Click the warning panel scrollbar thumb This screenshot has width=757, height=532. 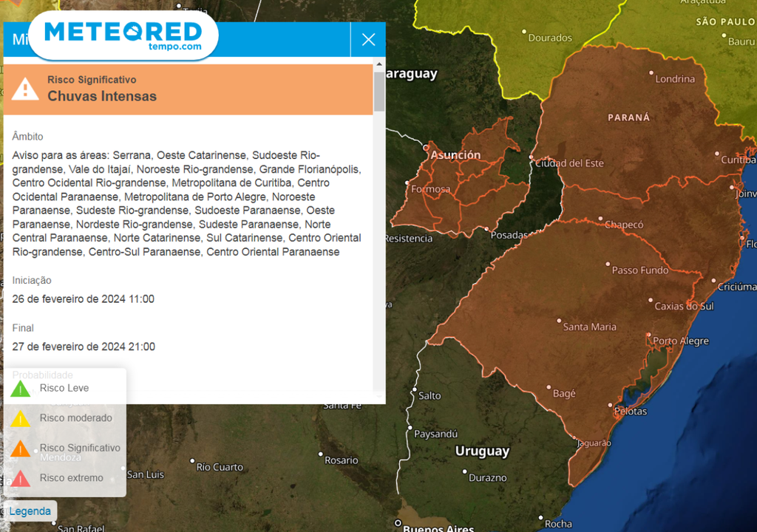(379, 92)
